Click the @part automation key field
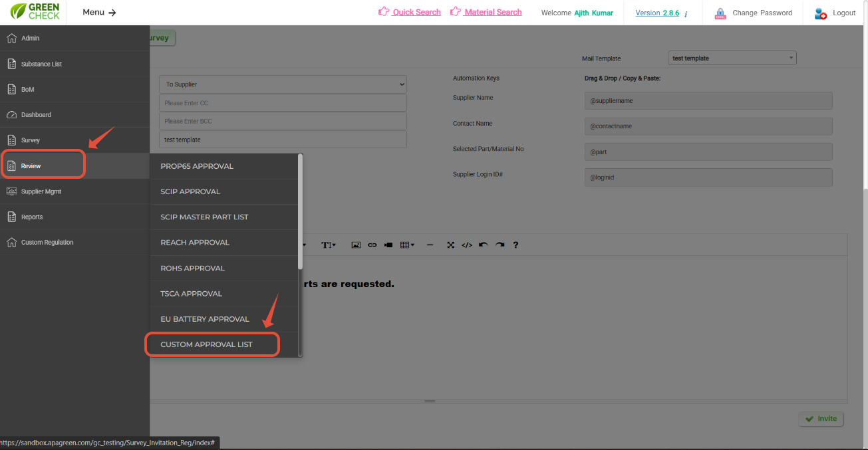868x450 pixels. click(x=708, y=152)
